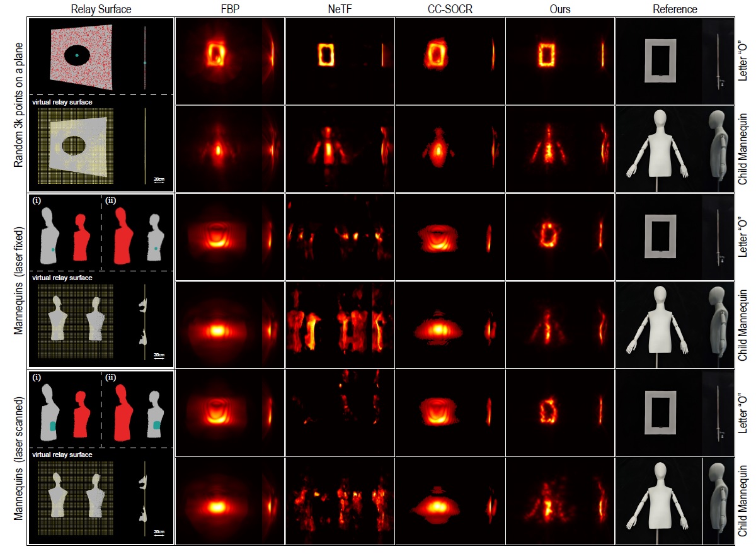Click Letter "O" label of Random 3k points group
The width and height of the screenshot is (756, 554).
point(743,60)
